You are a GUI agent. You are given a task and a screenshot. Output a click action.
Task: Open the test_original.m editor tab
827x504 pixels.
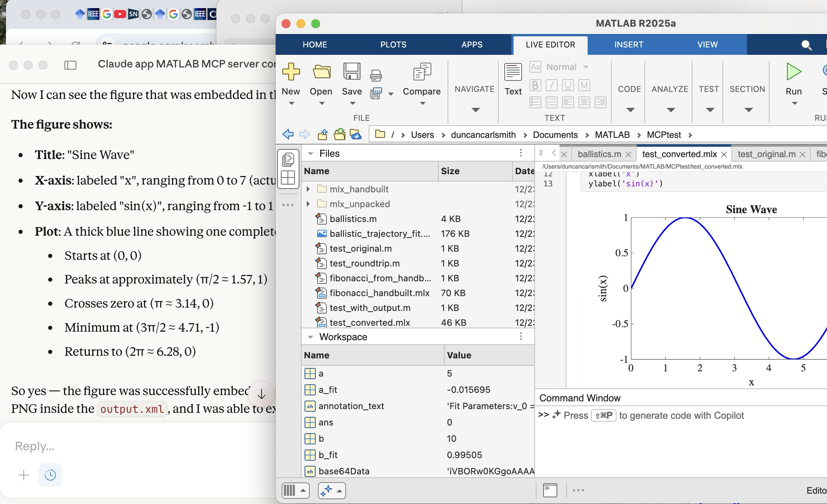tap(766, 154)
